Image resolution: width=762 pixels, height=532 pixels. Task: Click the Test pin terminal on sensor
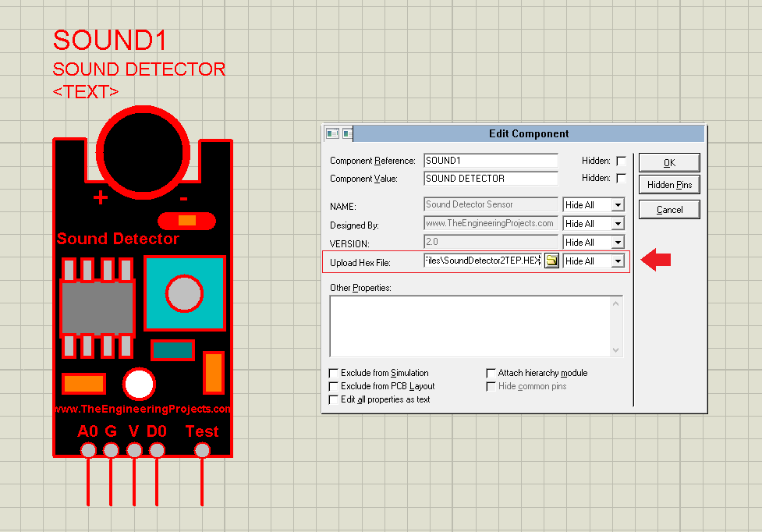(x=202, y=450)
